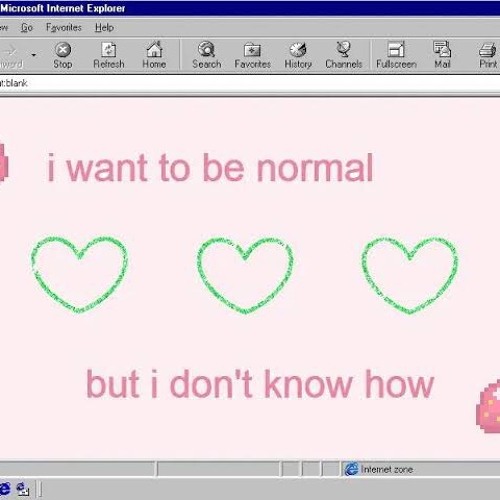Show the History panel
Image resolution: width=500 pixels, height=500 pixels.
[298, 55]
